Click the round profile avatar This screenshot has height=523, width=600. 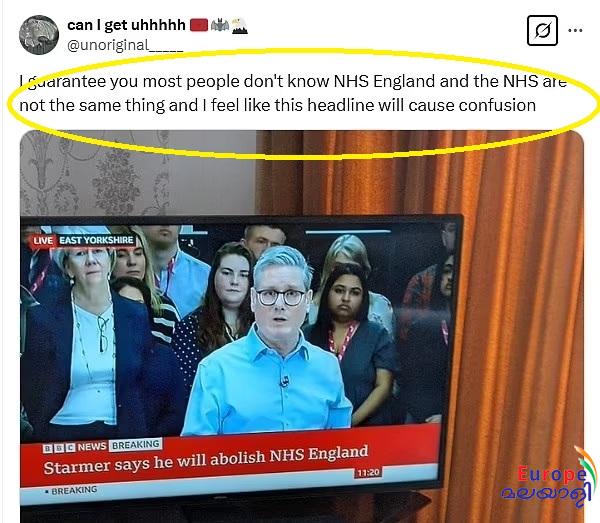[39, 34]
